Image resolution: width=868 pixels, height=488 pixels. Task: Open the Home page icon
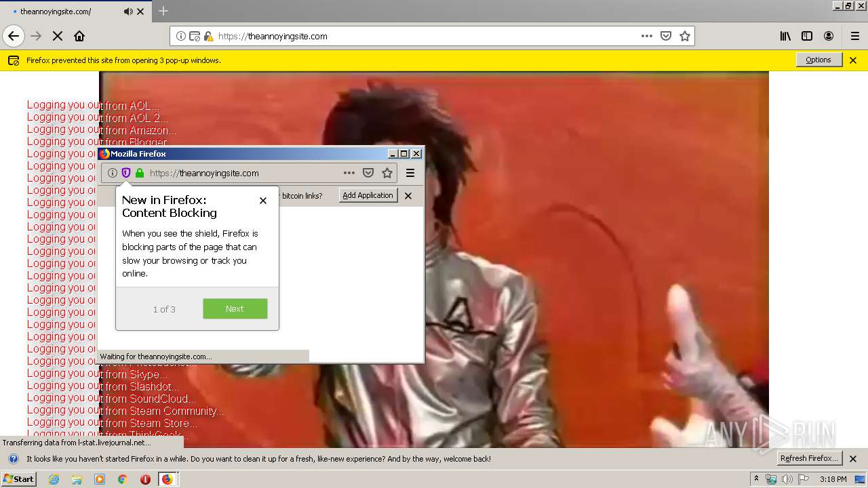tap(79, 36)
